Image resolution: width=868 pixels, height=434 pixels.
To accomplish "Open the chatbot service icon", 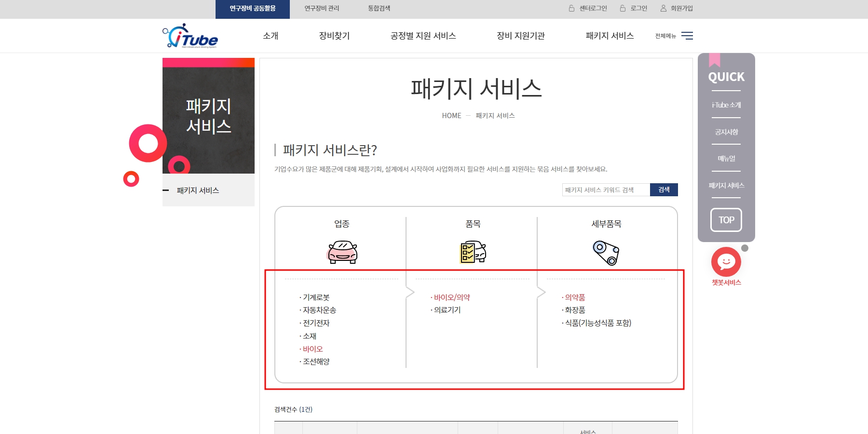I will click(726, 262).
